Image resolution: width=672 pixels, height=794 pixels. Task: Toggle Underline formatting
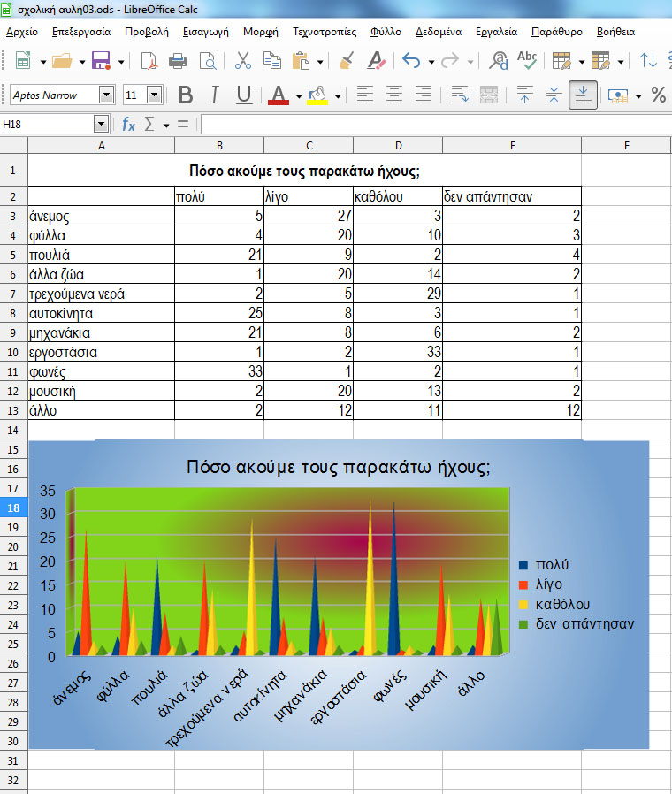point(244,95)
